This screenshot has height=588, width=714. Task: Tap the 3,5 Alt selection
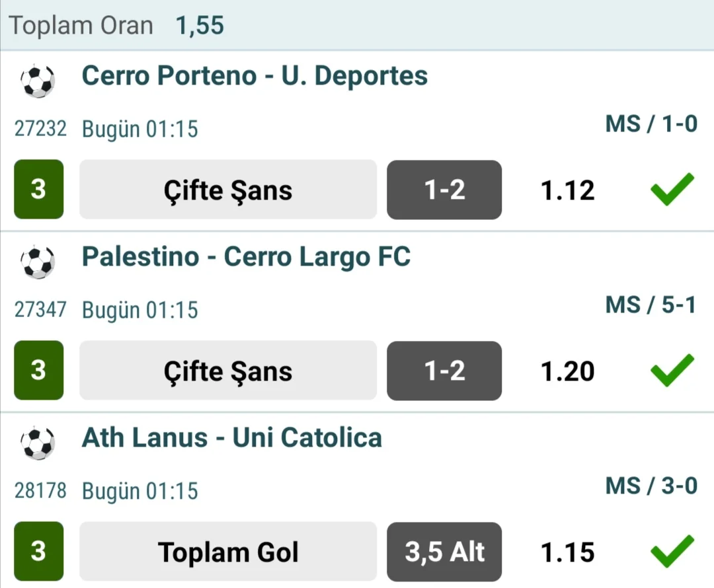[x=444, y=552]
